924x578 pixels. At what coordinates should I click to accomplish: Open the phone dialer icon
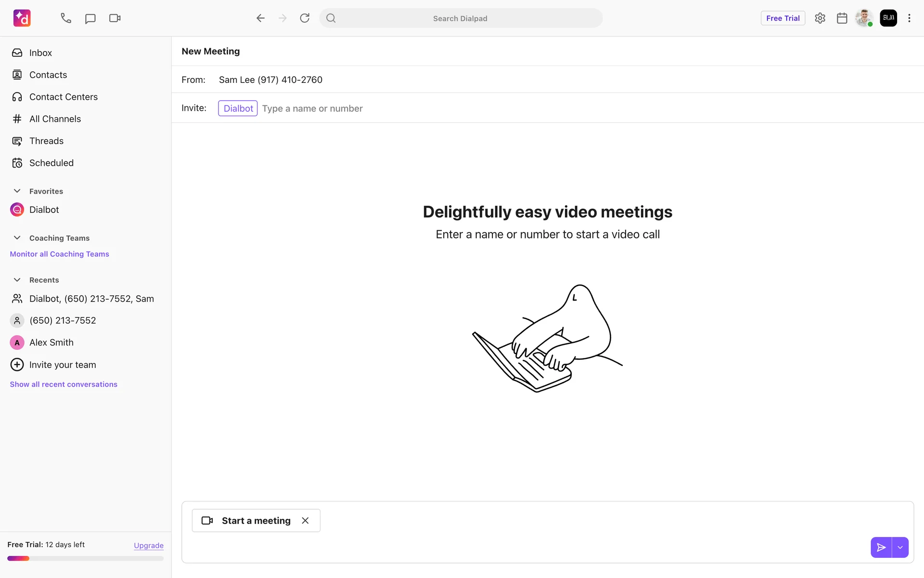click(65, 18)
